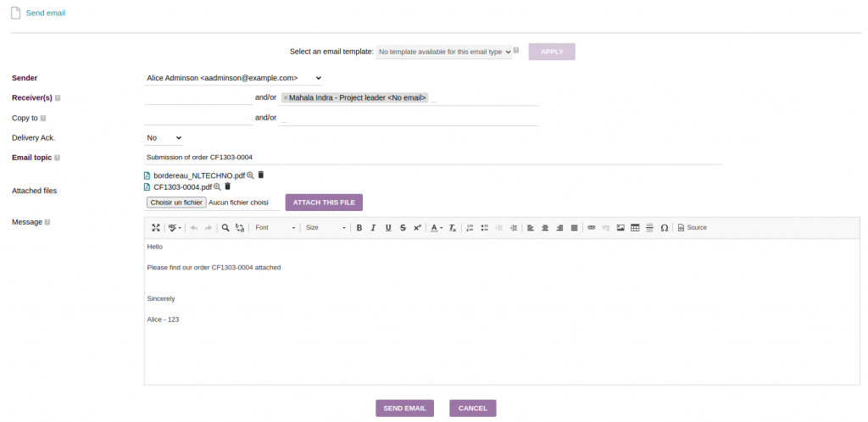
Task: Click the Send Email button
Action: [x=405, y=408]
